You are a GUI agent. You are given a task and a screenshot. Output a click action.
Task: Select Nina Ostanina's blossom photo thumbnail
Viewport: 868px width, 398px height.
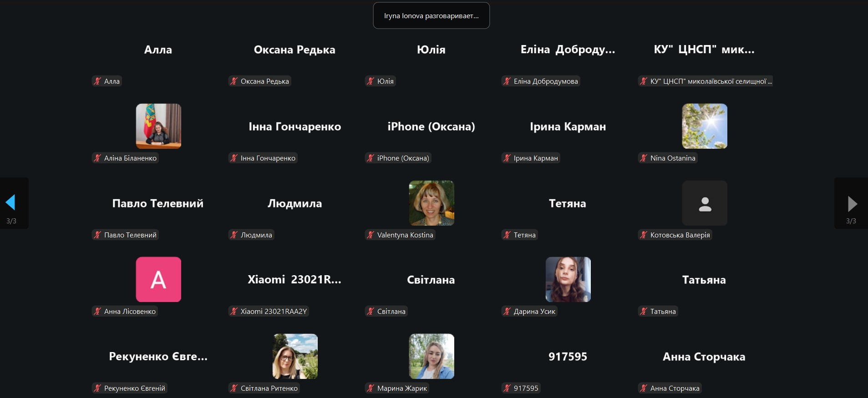[x=705, y=126]
